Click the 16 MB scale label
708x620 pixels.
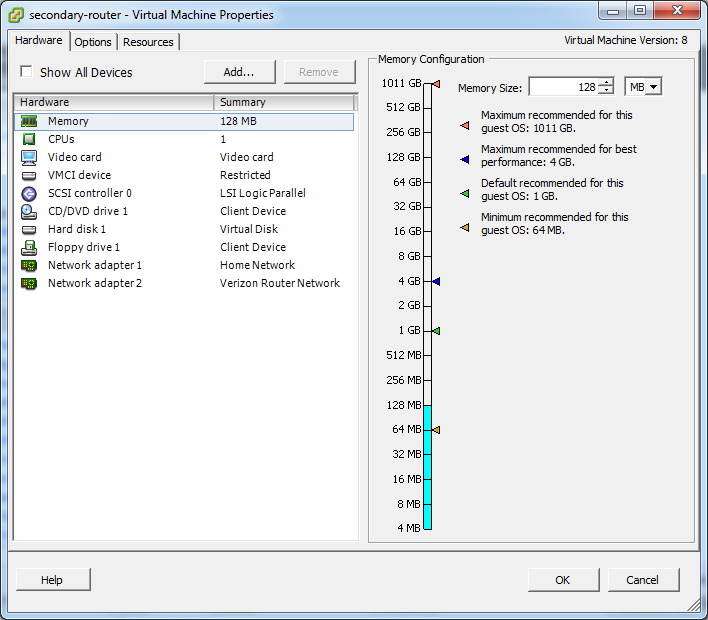[407, 479]
